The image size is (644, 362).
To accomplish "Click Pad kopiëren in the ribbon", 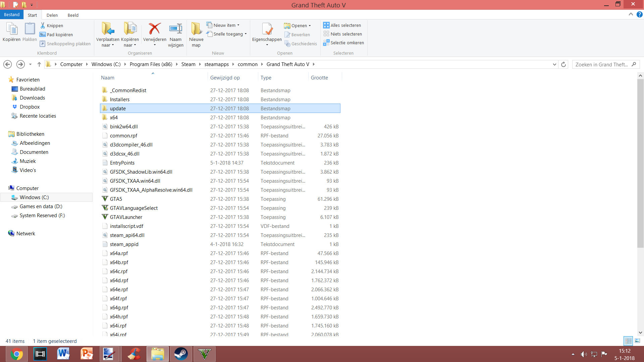I will pos(56,35).
